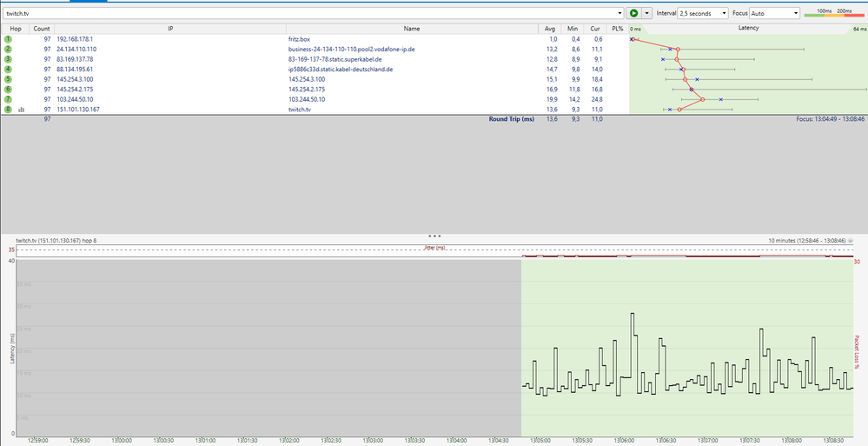Select IP 24.134.110.110 in hop 2
Viewport: 868px width, 446px height.
76,50
